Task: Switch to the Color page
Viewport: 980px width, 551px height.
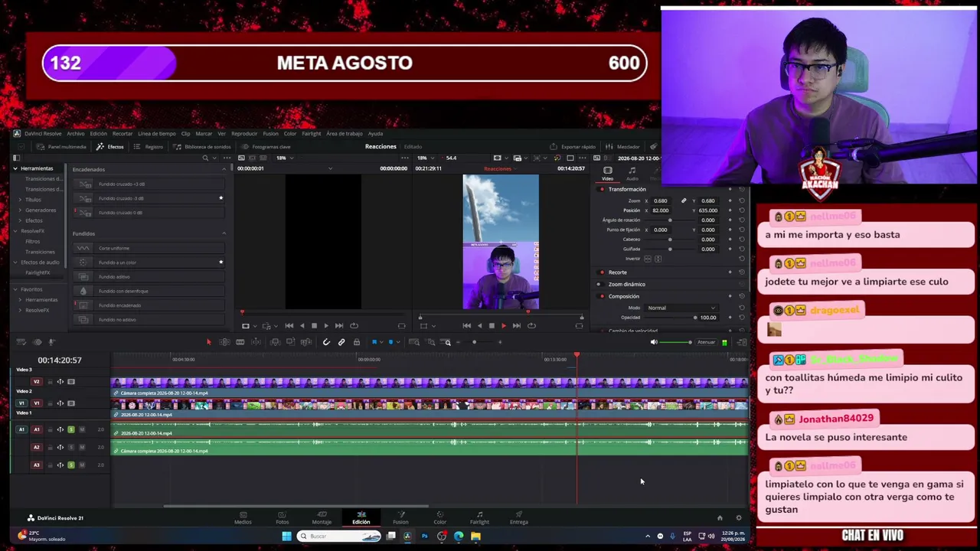Action: pyautogui.click(x=440, y=518)
